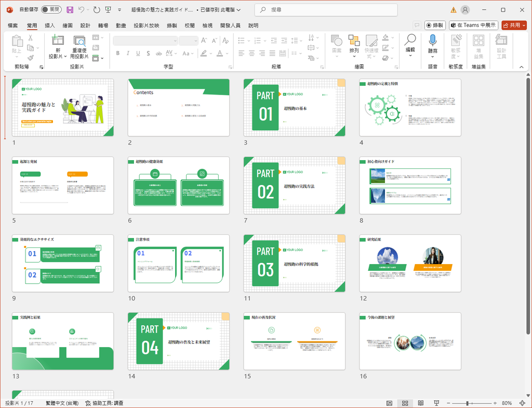This screenshot has height=408, width=532.
Task: Switch to the Transitions (轉場) tab
Action: pos(103,25)
